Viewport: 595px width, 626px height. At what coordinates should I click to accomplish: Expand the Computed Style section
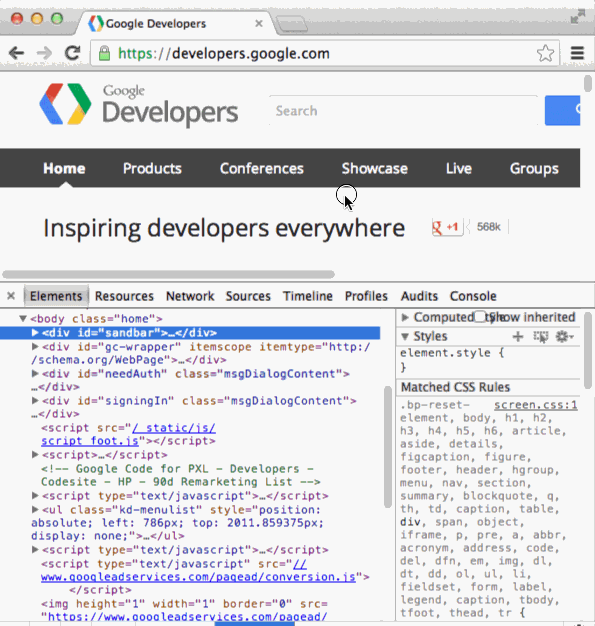click(x=405, y=317)
